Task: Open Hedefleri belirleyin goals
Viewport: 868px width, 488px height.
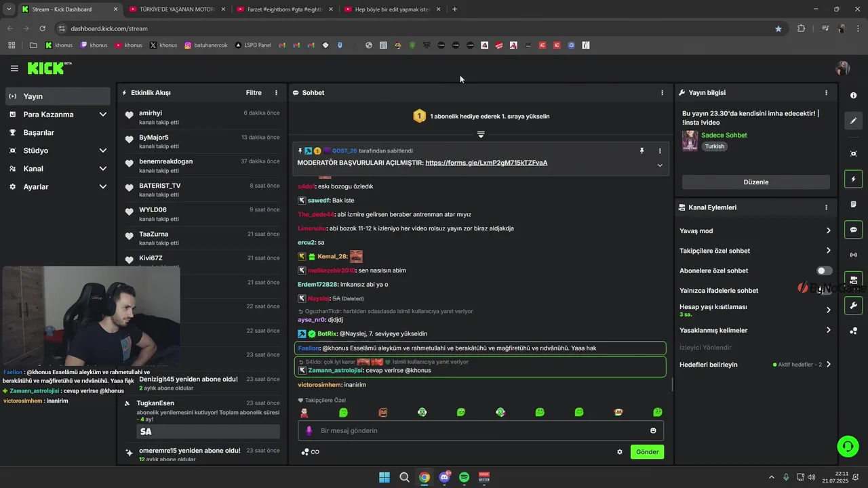Action: 755,365
